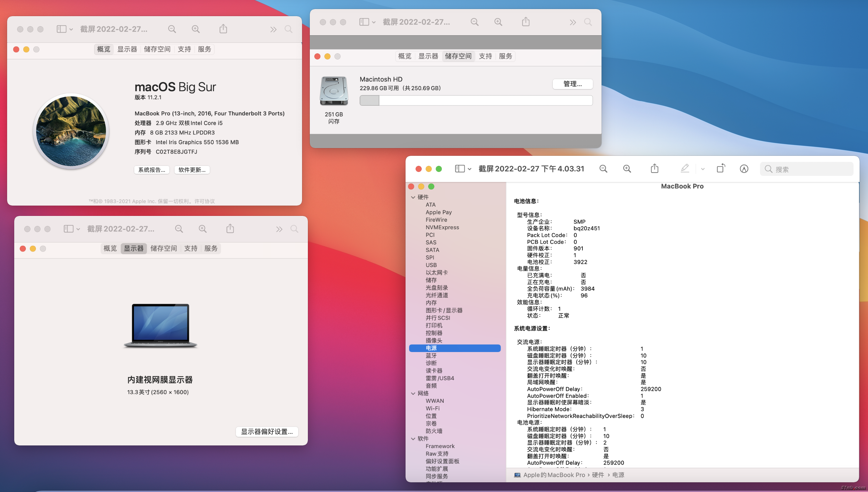Collapse the 网络 section in sidebar
This screenshot has width=868, height=492.
pyautogui.click(x=413, y=393)
